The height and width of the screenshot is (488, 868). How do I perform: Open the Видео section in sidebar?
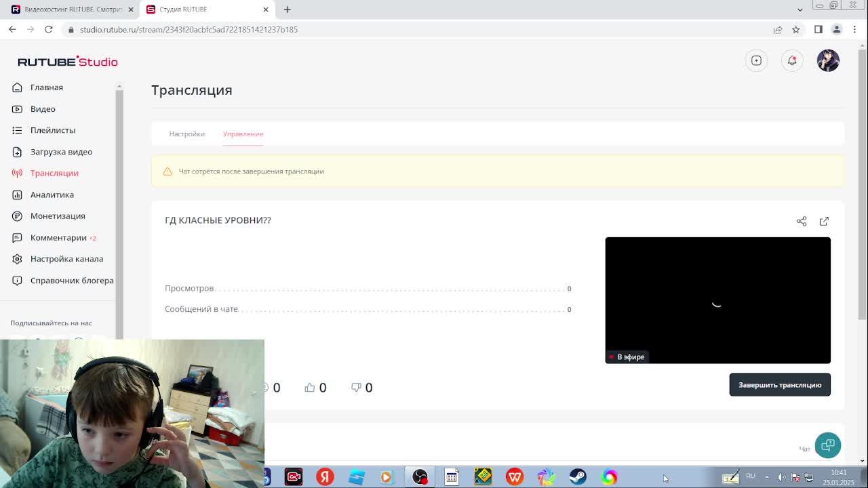coord(43,108)
